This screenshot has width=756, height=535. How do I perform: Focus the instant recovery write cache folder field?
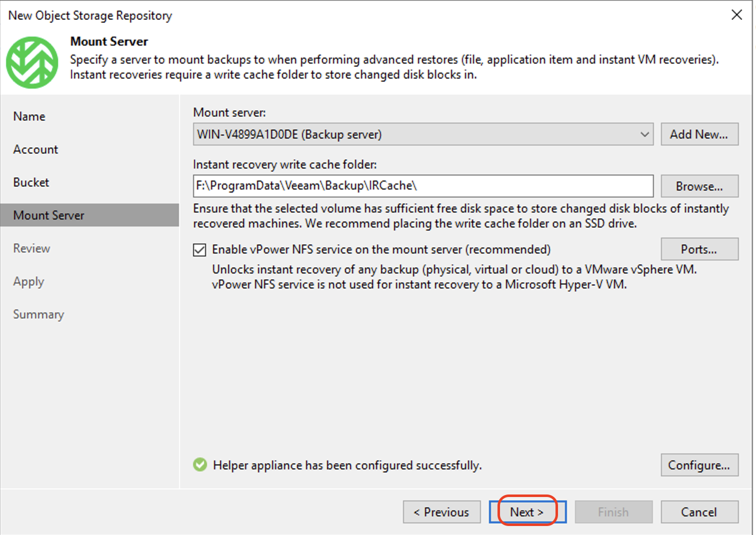point(423,186)
